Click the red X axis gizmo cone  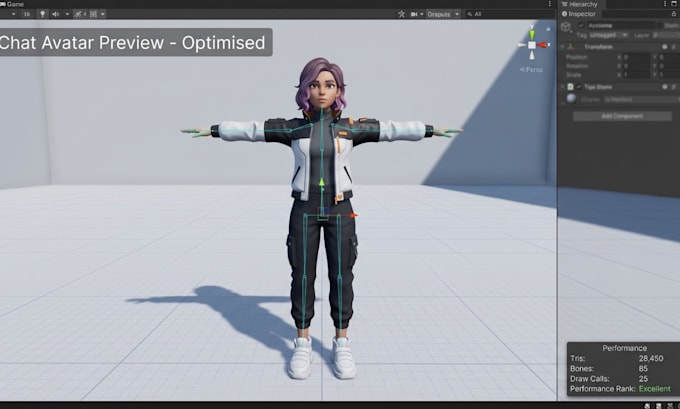coord(543,45)
